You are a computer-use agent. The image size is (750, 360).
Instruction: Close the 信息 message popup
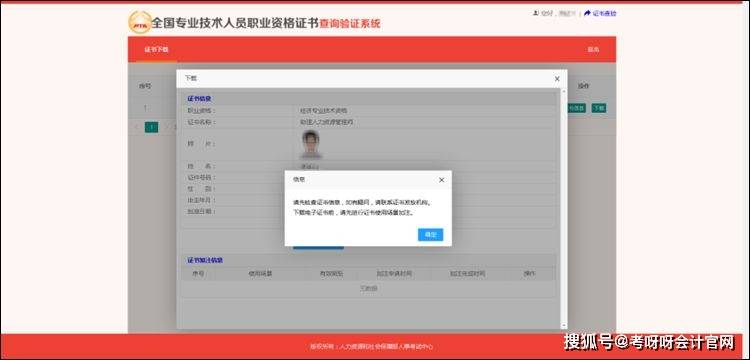[x=441, y=180]
